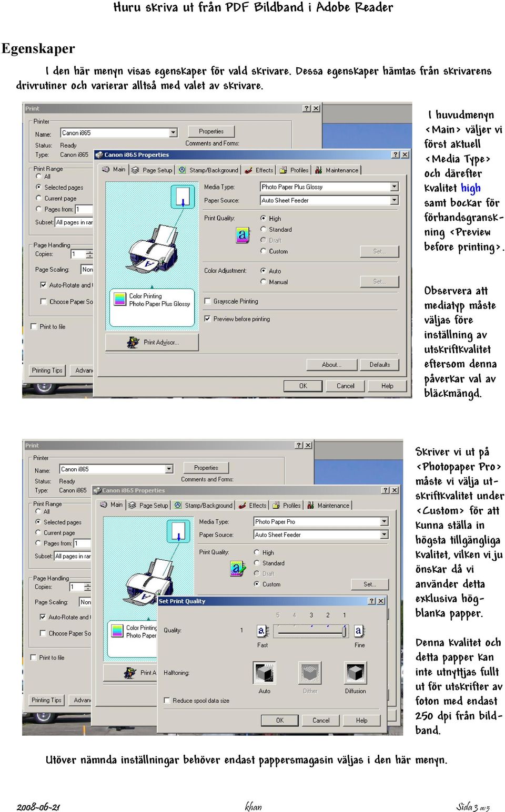
Task: Click print quality 'a' icon in upper dialog
Action: (242, 234)
